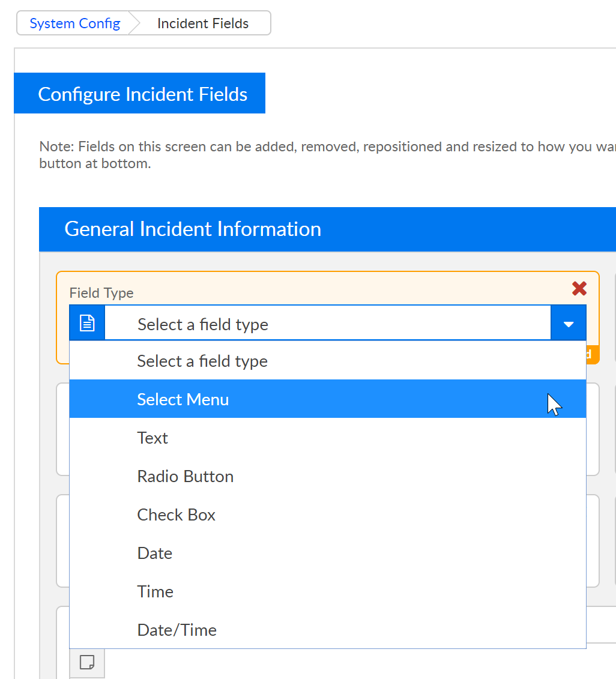
Task: Click the red X remove-field icon
Action: point(579,289)
